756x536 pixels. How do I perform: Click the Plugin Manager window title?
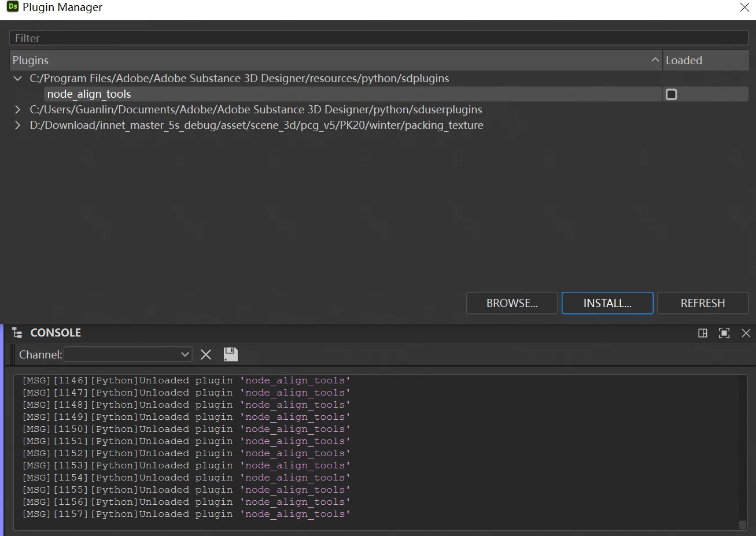(x=62, y=7)
